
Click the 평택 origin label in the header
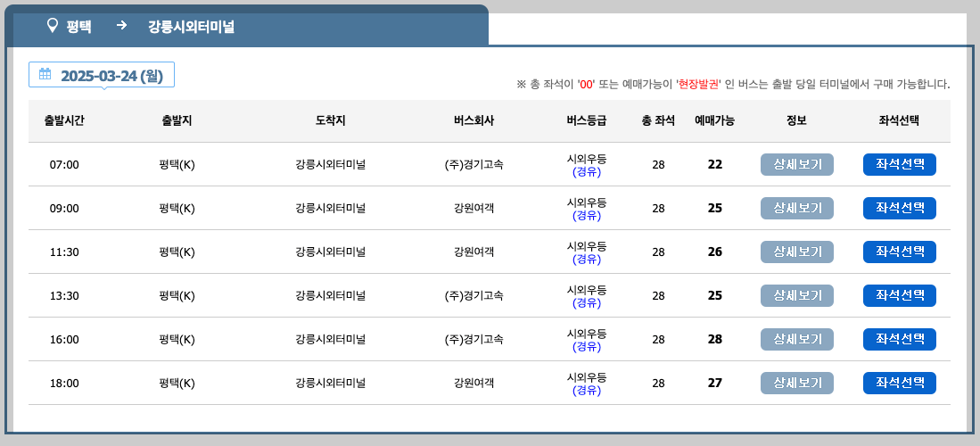pyautogui.click(x=78, y=26)
